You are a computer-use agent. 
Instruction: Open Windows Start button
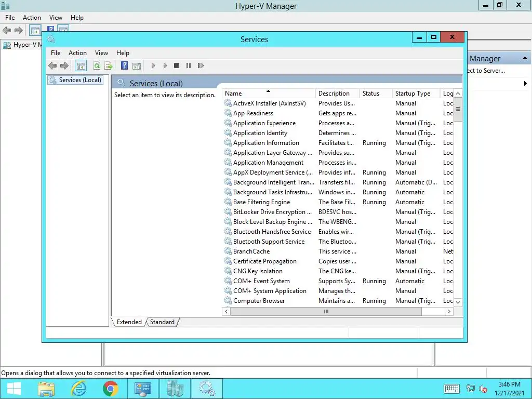pyautogui.click(x=14, y=389)
